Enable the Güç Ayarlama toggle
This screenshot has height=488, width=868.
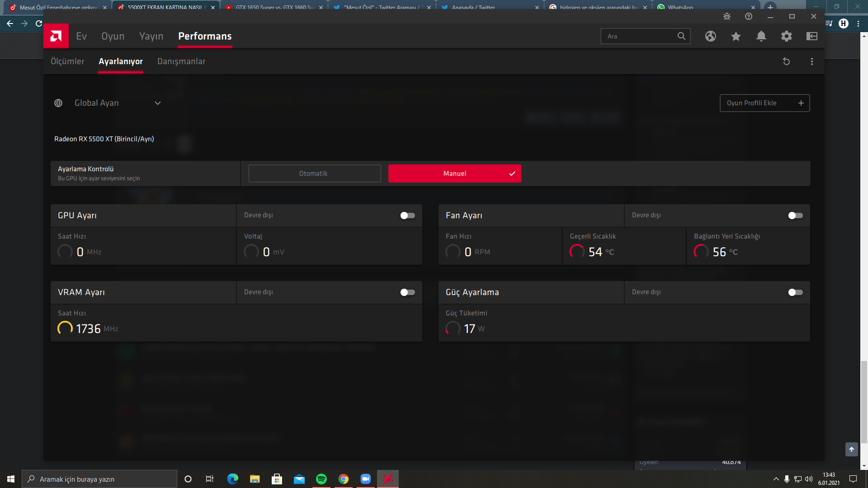(796, 292)
